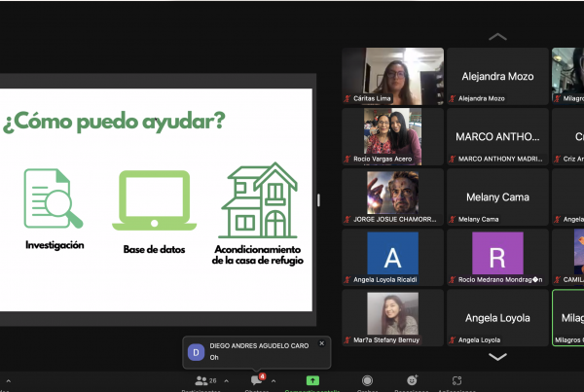
Task: Click the Investigación label on slide
Action: [x=55, y=245]
